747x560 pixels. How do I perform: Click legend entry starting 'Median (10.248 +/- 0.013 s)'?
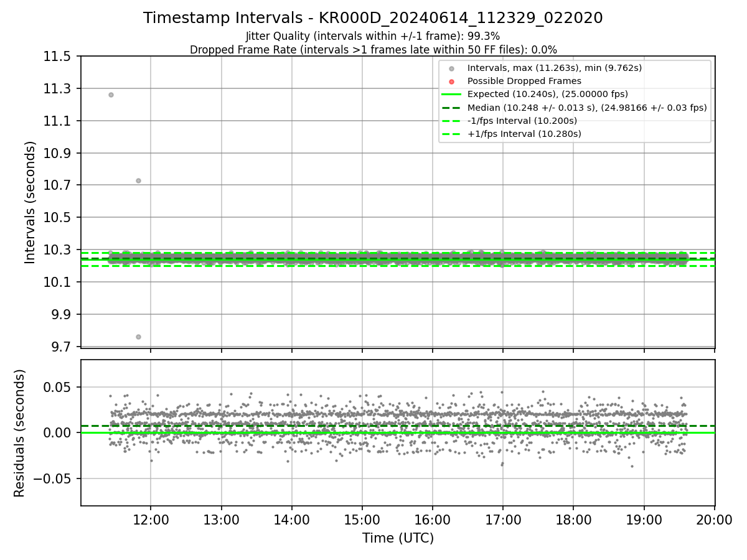(x=587, y=108)
